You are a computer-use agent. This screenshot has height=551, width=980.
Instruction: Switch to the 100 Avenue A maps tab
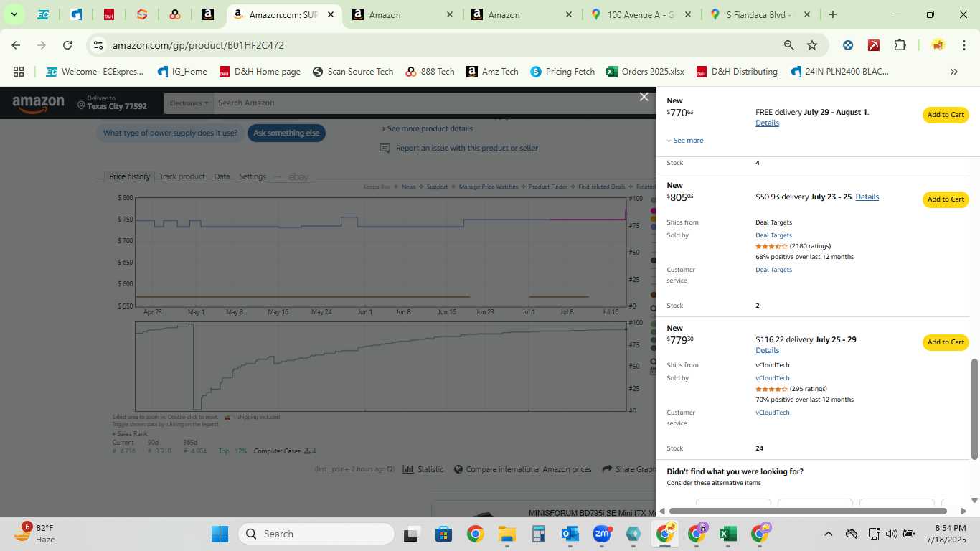640,14
